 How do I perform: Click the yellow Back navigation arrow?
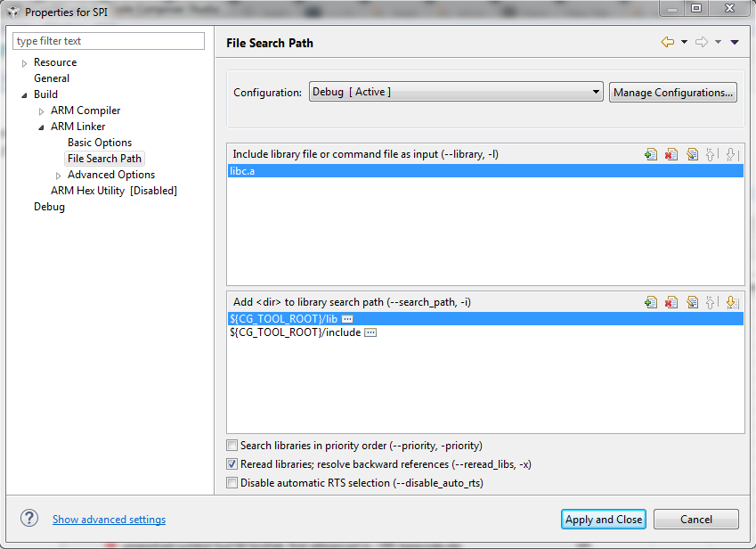[x=667, y=42]
